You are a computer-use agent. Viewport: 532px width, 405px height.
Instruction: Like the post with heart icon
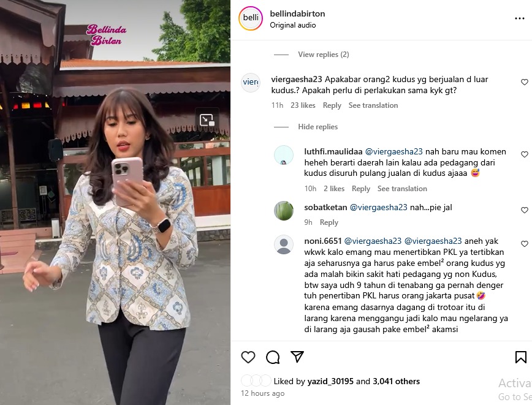(x=248, y=357)
